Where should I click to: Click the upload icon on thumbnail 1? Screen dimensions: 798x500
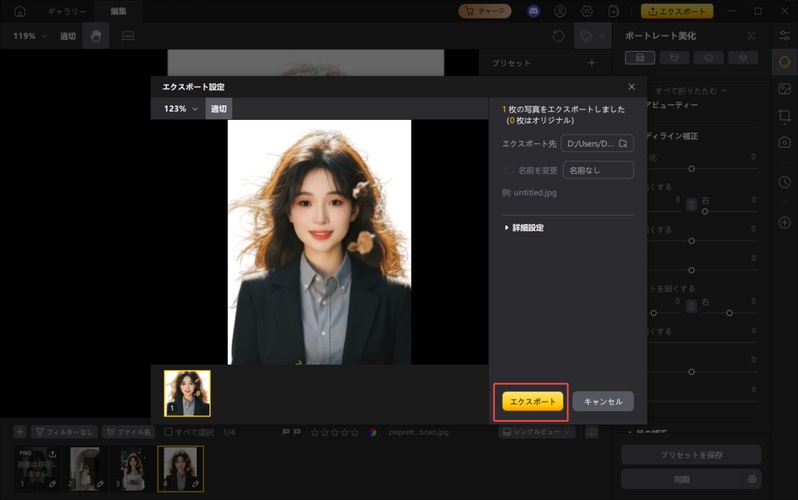tap(52, 453)
